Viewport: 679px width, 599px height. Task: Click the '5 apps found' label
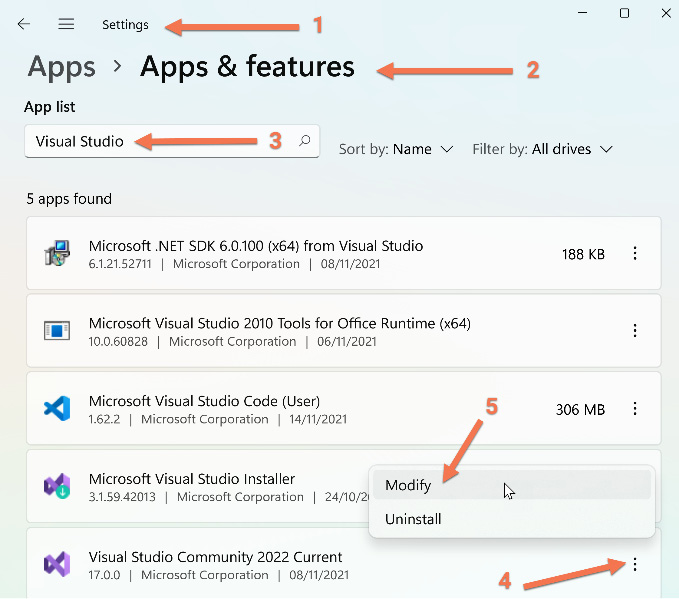tap(69, 199)
